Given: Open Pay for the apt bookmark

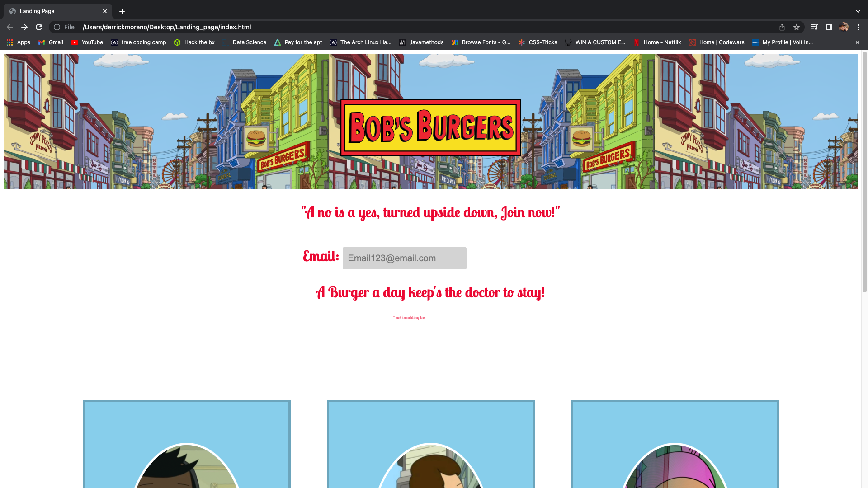Looking at the screenshot, I should (x=298, y=42).
